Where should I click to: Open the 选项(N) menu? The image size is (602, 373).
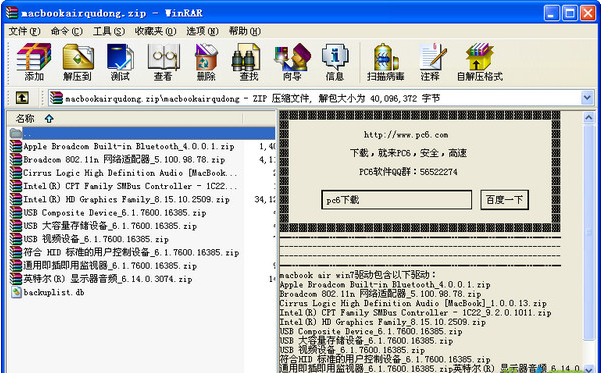click(x=202, y=31)
